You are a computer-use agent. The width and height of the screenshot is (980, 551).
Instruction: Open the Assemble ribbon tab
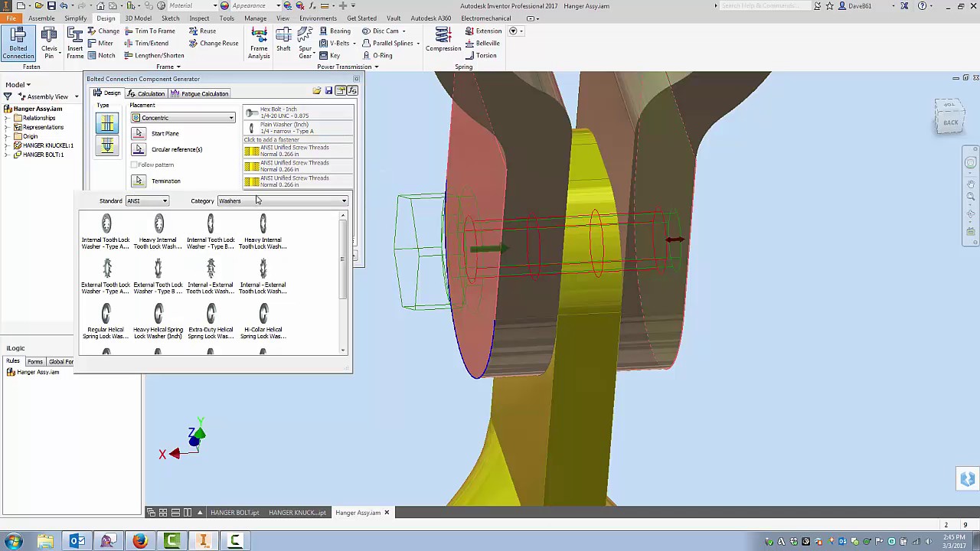tap(41, 18)
